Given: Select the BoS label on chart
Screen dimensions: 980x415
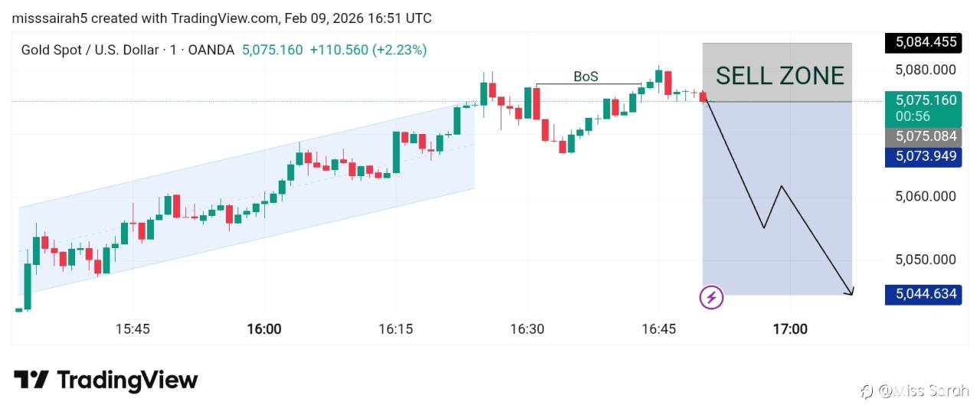Looking at the screenshot, I should (x=586, y=77).
